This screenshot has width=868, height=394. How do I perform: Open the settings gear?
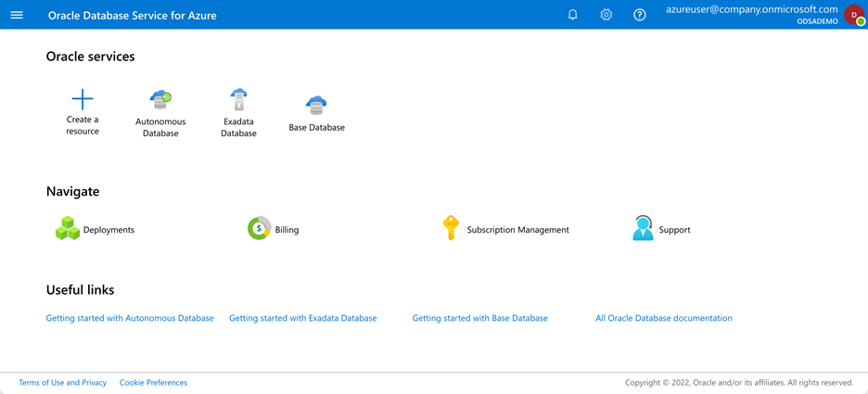606,15
